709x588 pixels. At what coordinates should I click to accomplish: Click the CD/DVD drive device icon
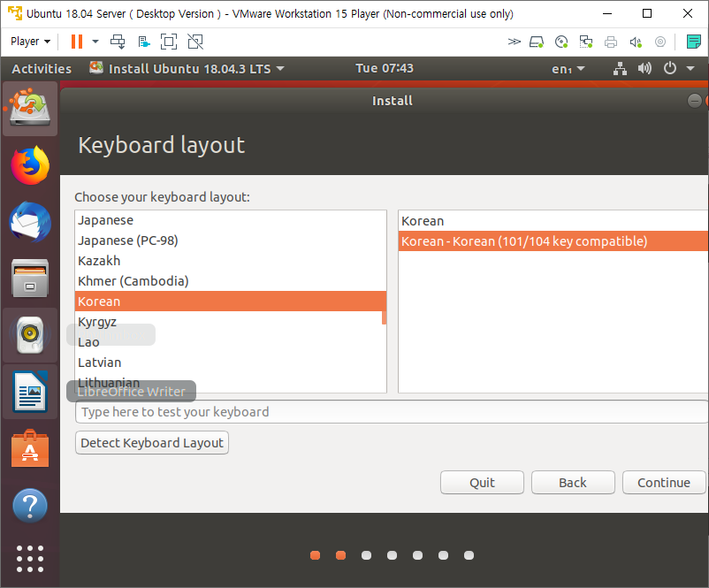pyautogui.click(x=561, y=42)
